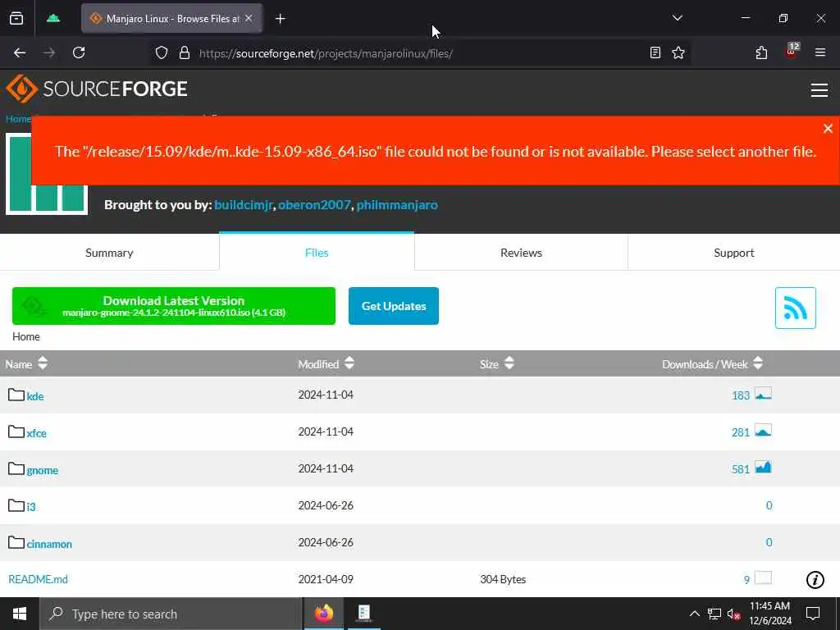
Task: Open Firefox from the taskbar
Action: coord(323,614)
